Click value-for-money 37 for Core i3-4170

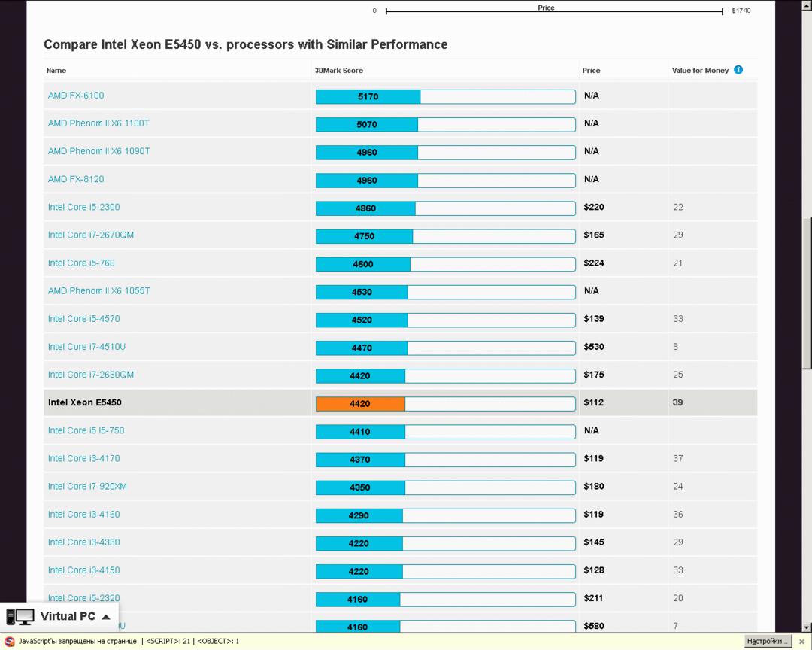point(677,459)
